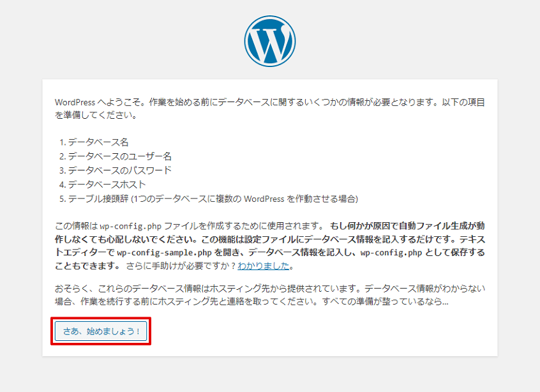Click the welcome text WordPress へようこそ
This screenshot has height=392, width=540.
point(98,102)
